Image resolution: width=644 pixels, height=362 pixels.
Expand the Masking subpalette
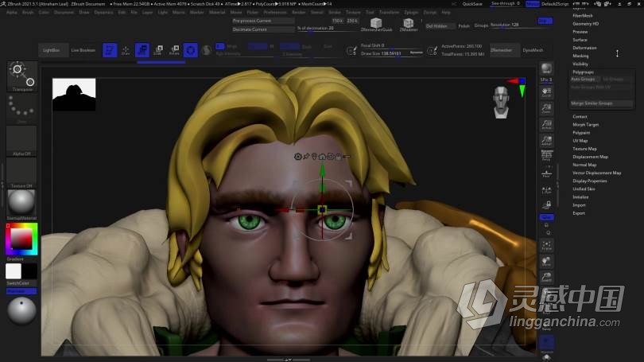[x=580, y=56]
